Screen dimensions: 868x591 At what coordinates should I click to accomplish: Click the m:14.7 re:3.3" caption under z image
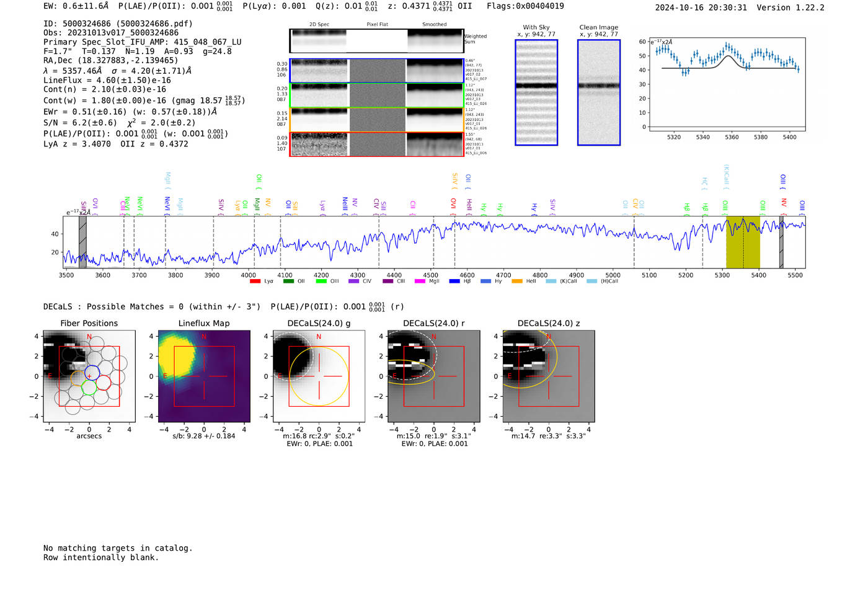coord(549,436)
